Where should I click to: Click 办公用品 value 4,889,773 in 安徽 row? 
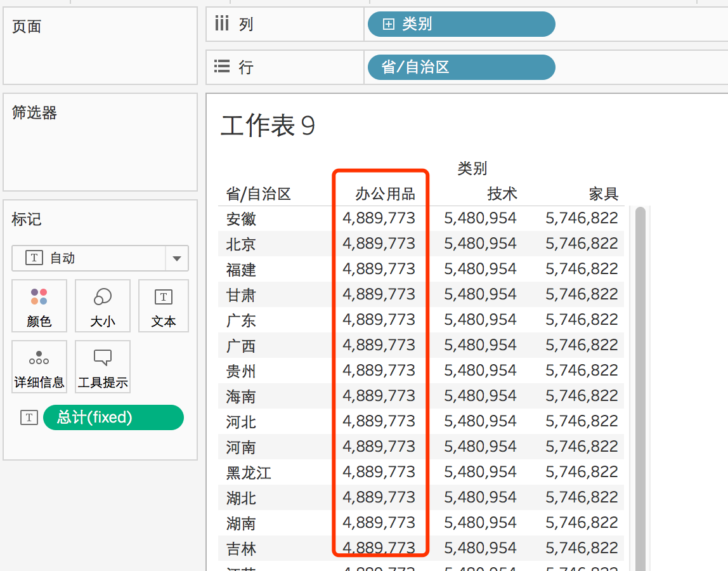[379, 218]
